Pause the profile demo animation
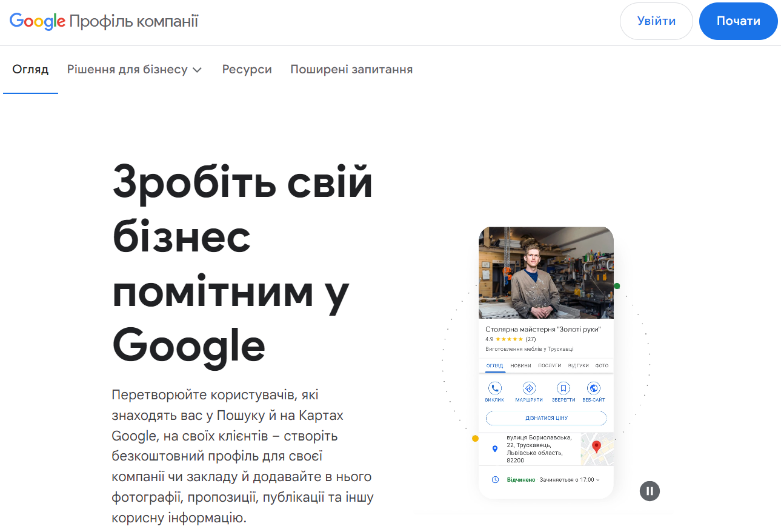 (x=649, y=491)
